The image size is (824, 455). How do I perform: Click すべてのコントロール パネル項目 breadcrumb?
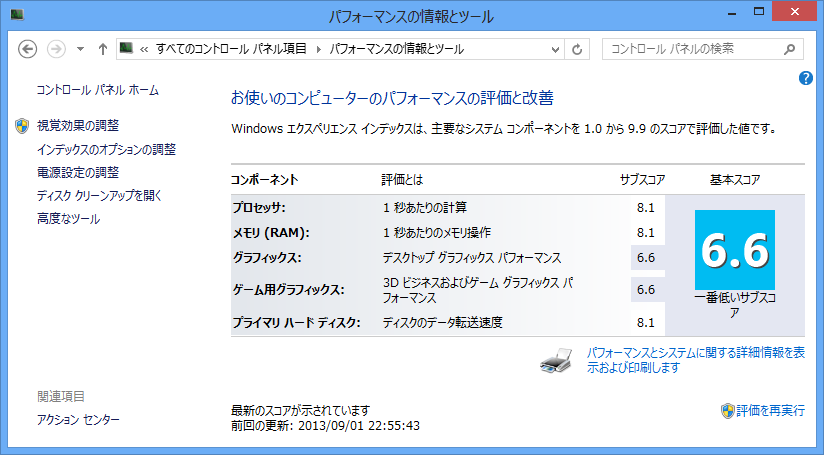coord(231,49)
